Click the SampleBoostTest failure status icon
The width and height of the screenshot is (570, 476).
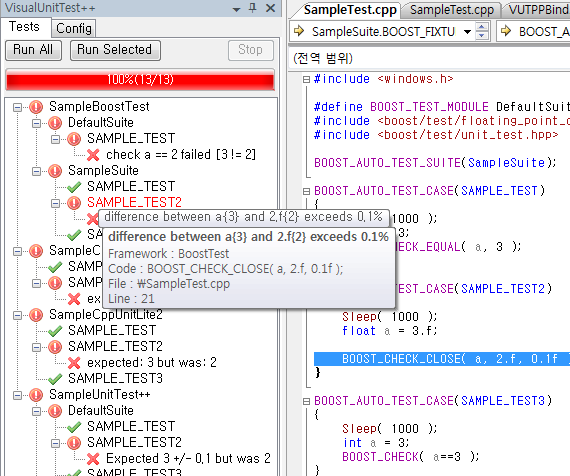pyautogui.click(x=36, y=107)
